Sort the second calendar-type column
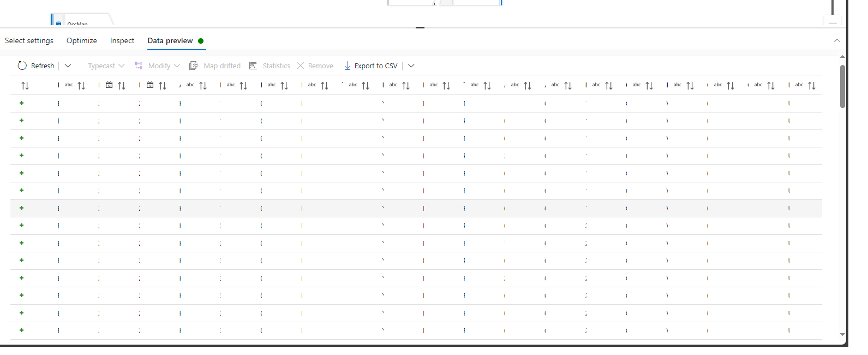Screen dimensions: 868x355 tap(163, 86)
